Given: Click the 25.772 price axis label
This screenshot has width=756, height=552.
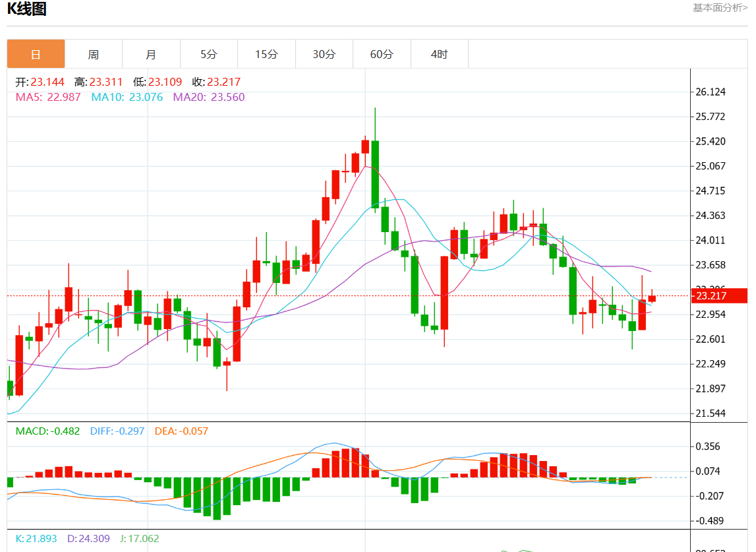Looking at the screenshot, I should (x=711, y=116).
